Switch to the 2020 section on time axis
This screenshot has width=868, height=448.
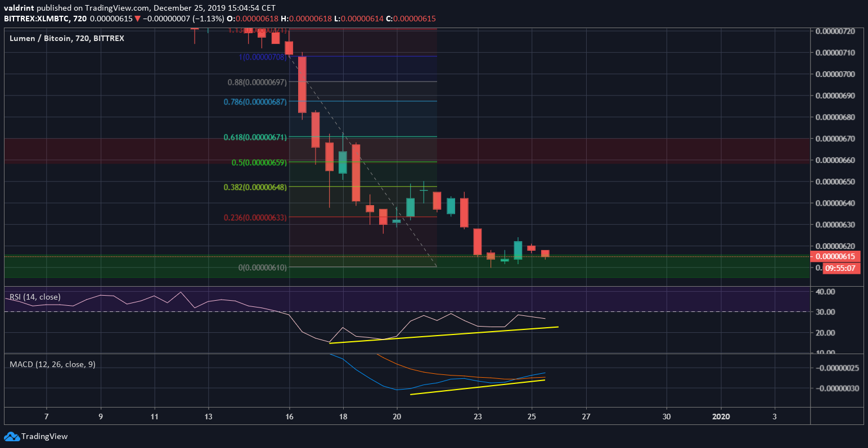pos(721,417)
